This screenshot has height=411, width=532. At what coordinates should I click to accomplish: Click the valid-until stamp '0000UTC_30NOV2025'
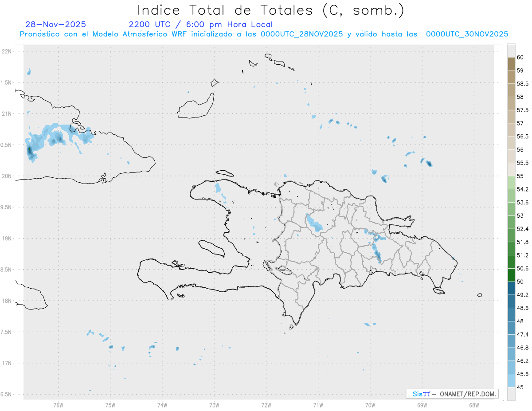click(x=467, y=34)
